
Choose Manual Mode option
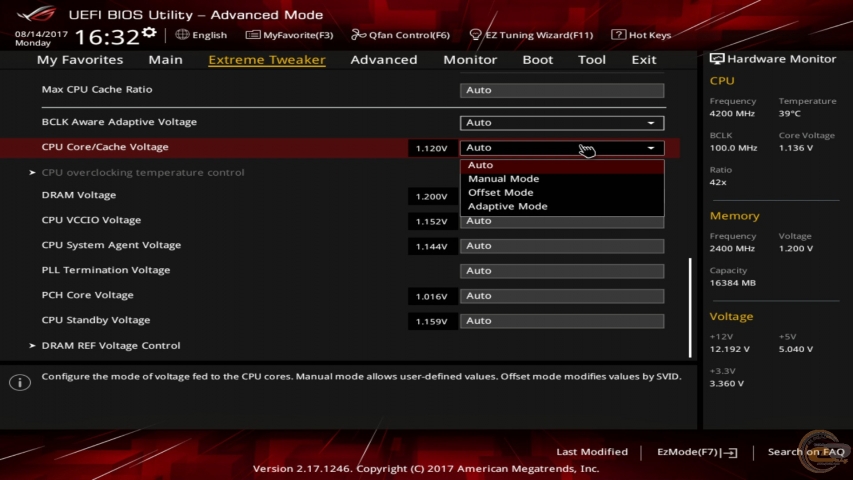pos(562,179)
